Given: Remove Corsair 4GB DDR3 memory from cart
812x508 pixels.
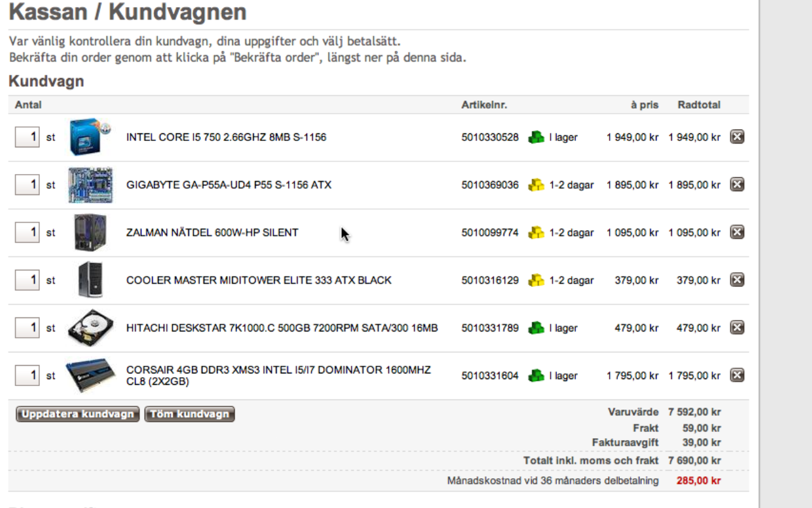Looking at the screenshot, I should click(737, 375).
